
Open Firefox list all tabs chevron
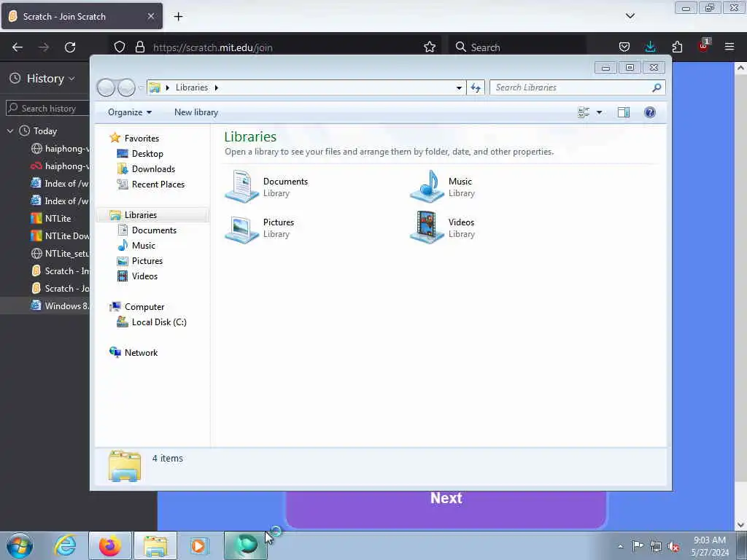[x=630, y=16]
